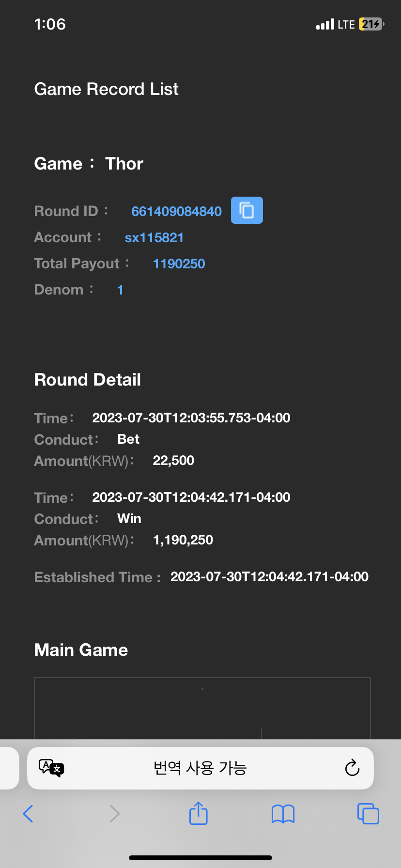Tap the 1:06 clock in the status bar
Screen dimensions: 401x868
pyautogui.click(x=50, y=24)
